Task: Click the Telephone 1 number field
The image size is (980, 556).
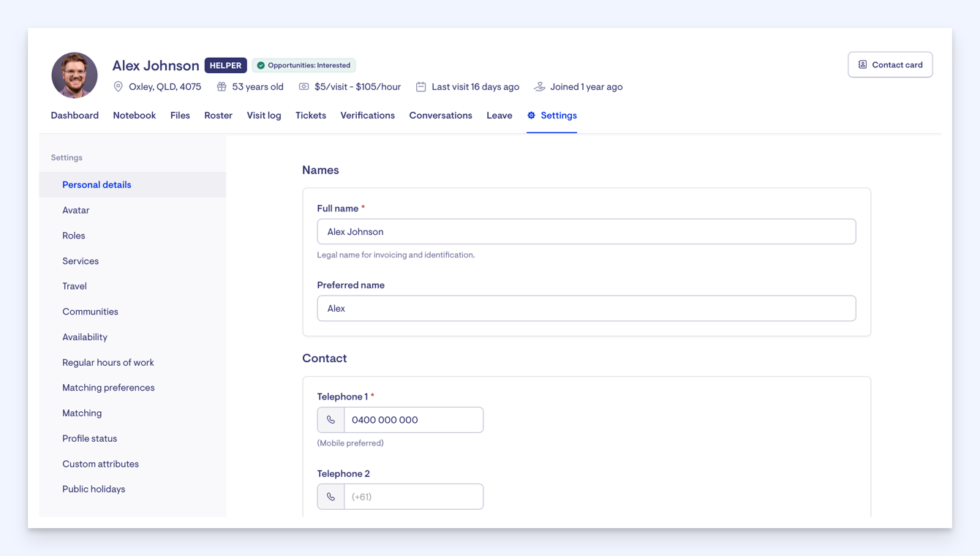Action: (413, 420)
